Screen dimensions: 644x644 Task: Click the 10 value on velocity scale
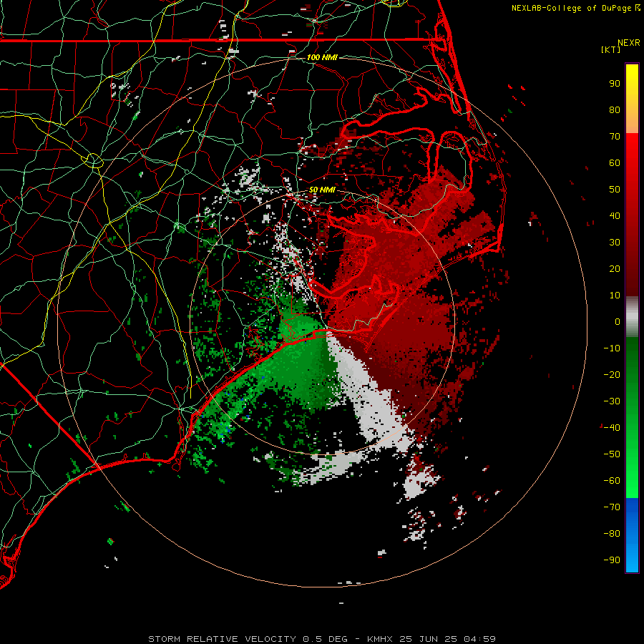point(615,296)
